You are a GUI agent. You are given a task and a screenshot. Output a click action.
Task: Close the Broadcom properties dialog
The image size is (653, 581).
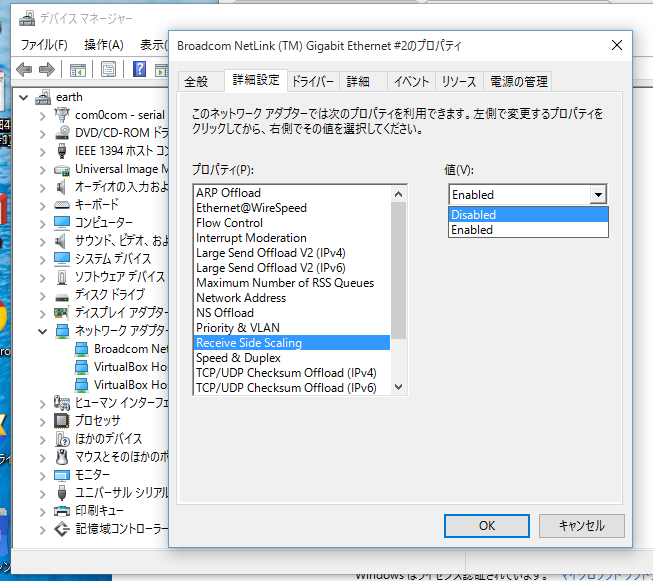click(617, 45)
